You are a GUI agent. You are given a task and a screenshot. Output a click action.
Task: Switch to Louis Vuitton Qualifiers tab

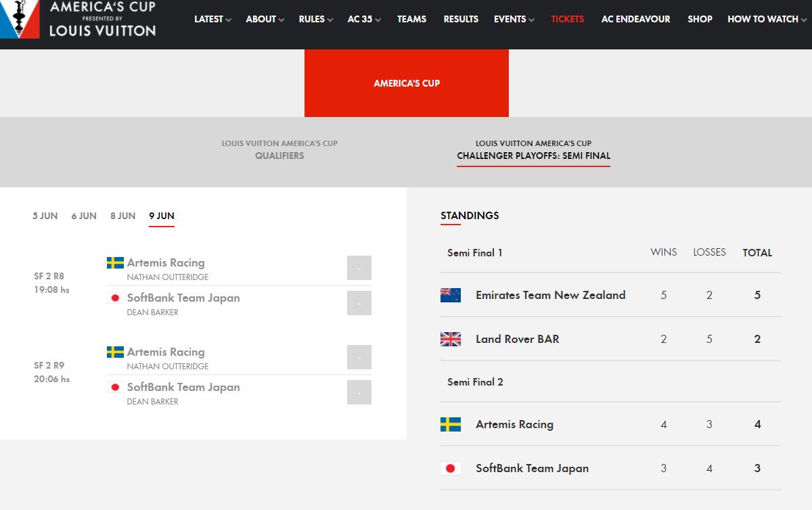(x=279, y=149)
